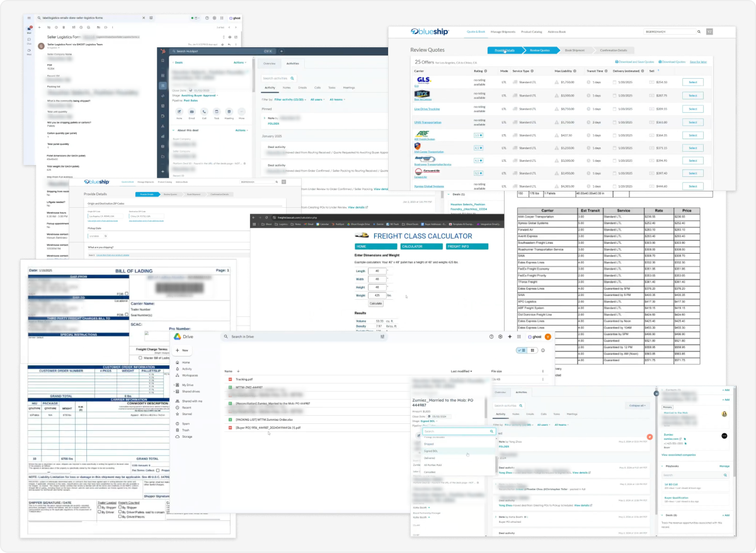Check Trailer Loaded By Driver box
This screenshot has width=756, height=553.
[x=100, y=512]
